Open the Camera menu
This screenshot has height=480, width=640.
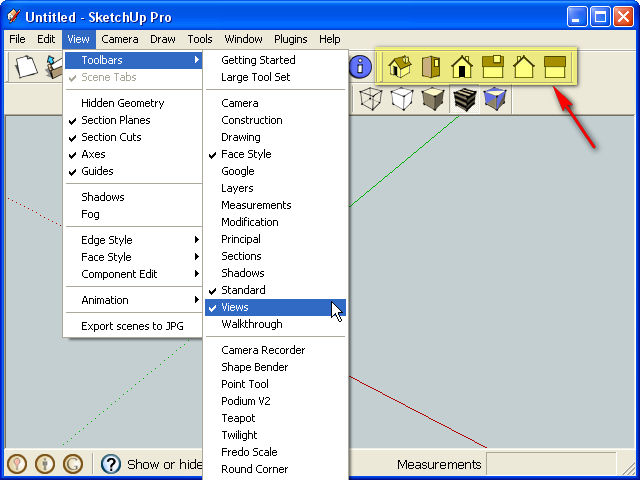click(120, 39)
